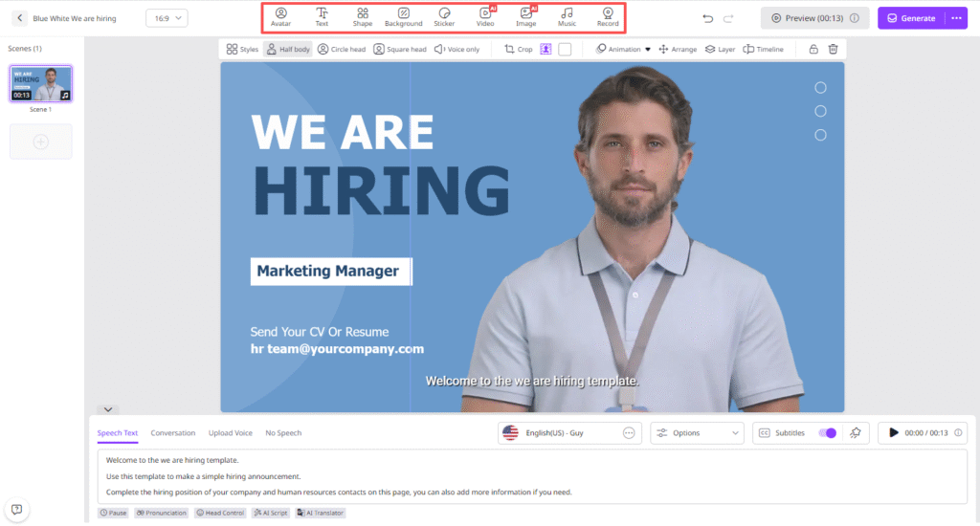This screenshot has height=526, width=980.
Task: Open the 16:9 aspect ratio dropdown
Action: point(167,18)
